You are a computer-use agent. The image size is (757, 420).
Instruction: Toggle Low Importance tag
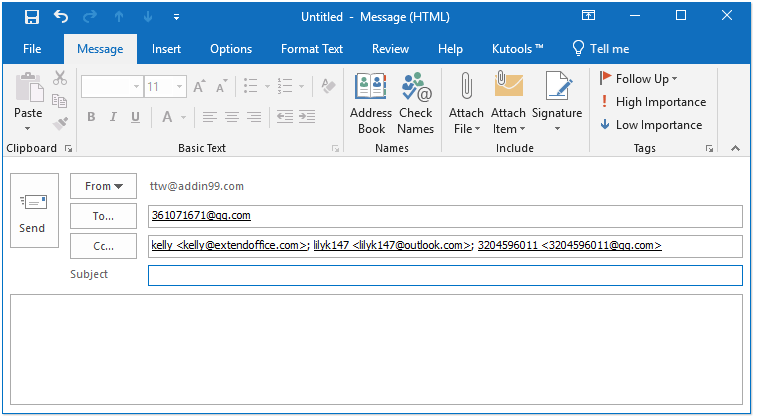click(x=650, y=125)
